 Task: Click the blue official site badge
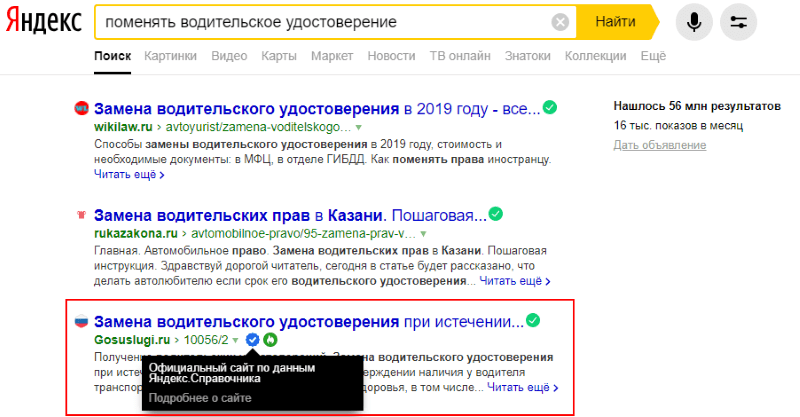(x=253, y=339)
